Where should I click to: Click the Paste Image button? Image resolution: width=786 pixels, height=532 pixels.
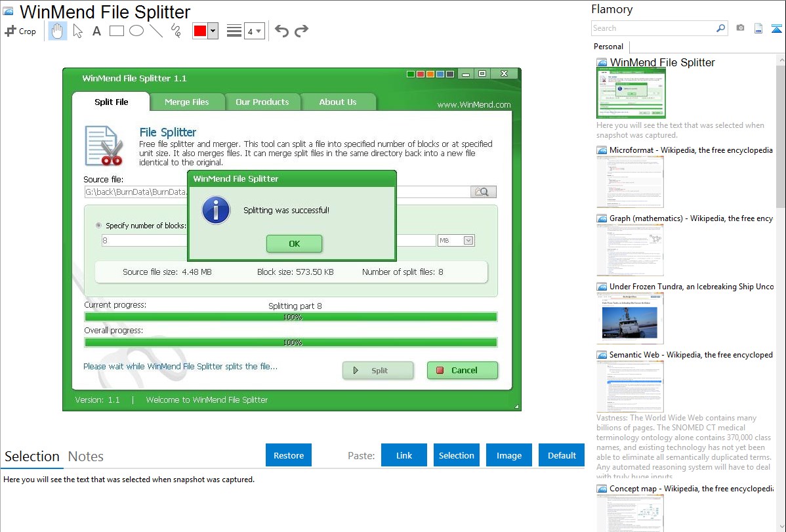point(508,455)
